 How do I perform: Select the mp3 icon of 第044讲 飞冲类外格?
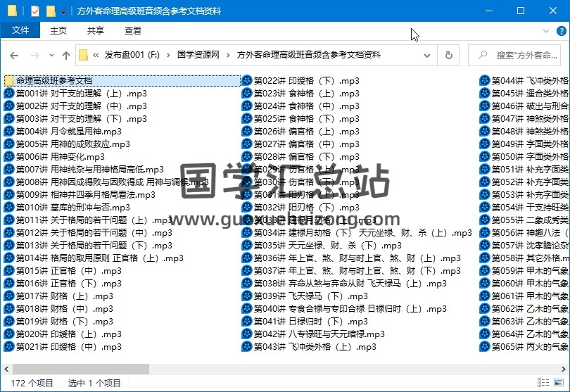click(485, 81)
